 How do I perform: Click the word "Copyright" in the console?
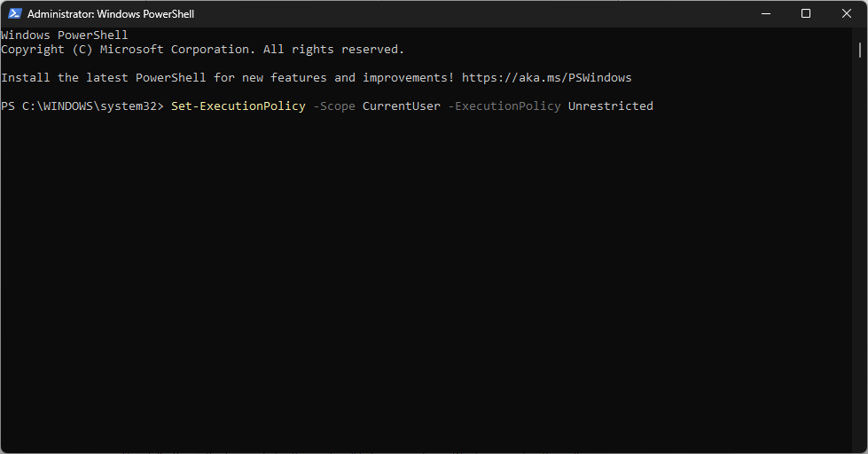33,50
